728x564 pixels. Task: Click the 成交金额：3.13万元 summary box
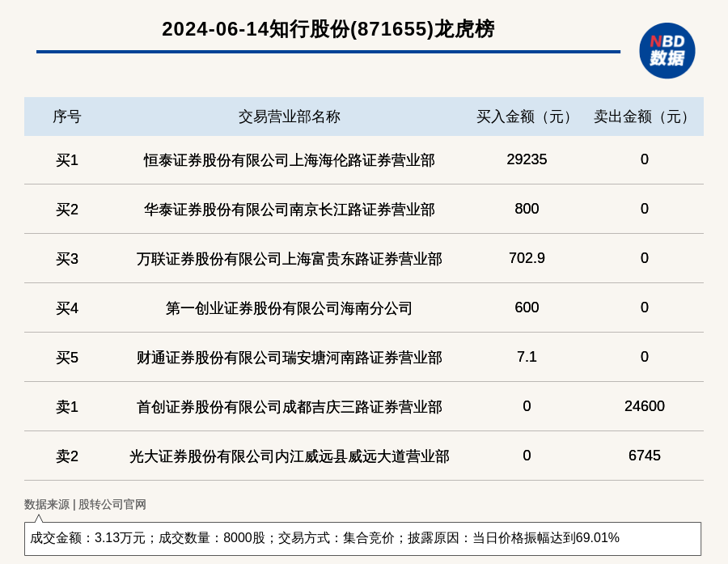click(x=362, y=538)
